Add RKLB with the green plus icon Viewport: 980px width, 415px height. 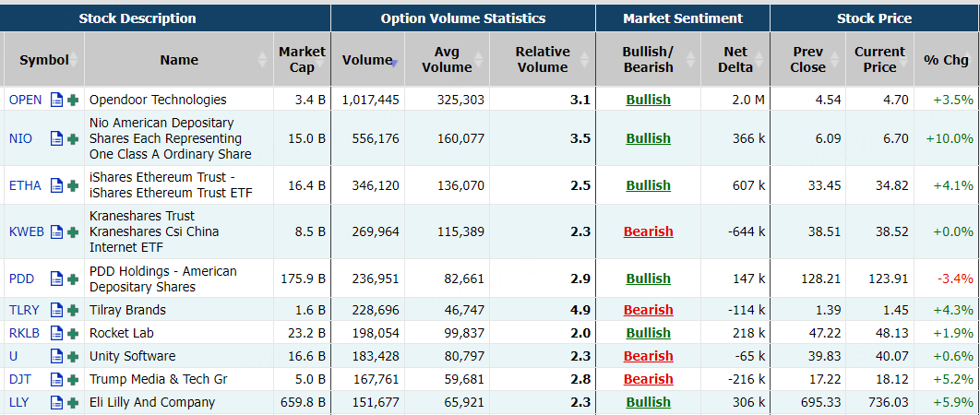click(x=73, y=333)
